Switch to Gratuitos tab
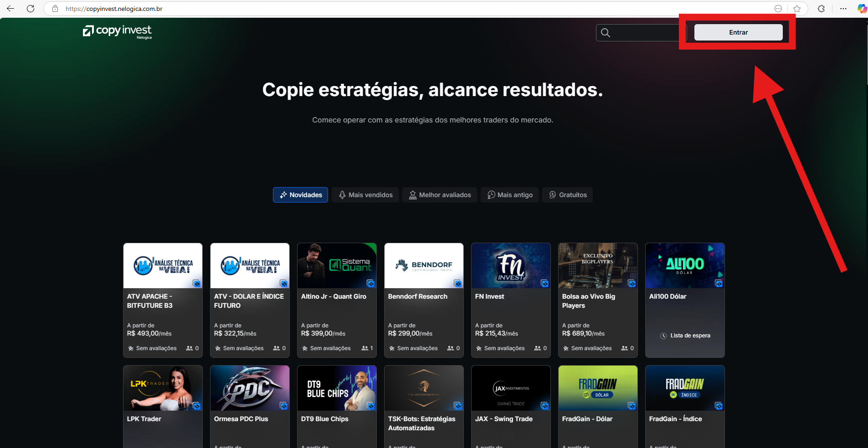The width and height of the screenshot is (868, 448). click(x=568, y=195)
